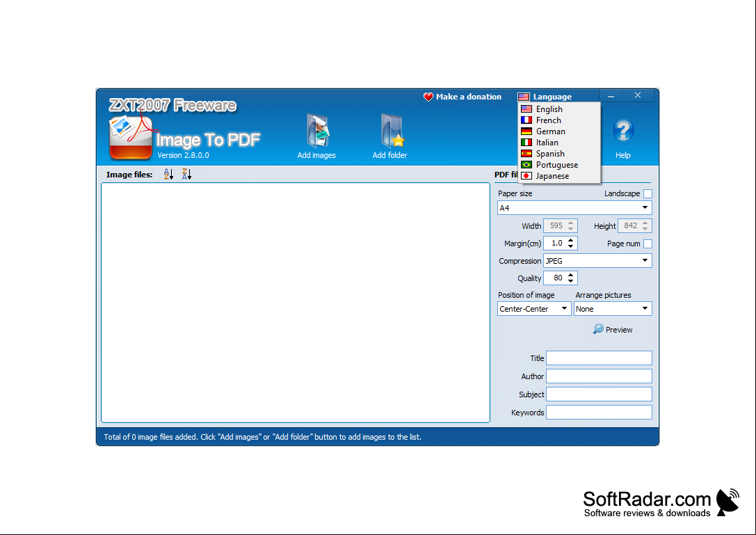The height and width of the screenshot is (535, 756).
Task: Click the status bar message text
Action: (x=263, y=437)
